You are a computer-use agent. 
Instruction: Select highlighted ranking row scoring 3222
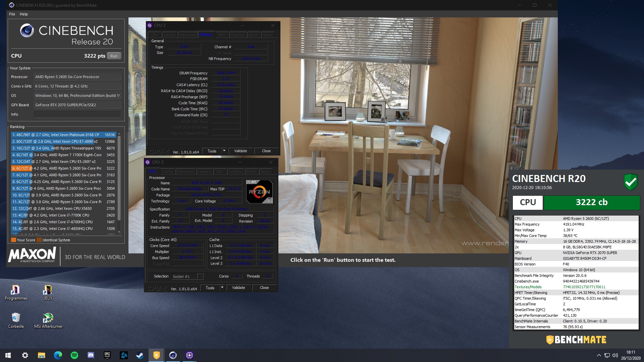tap(63, 168)
